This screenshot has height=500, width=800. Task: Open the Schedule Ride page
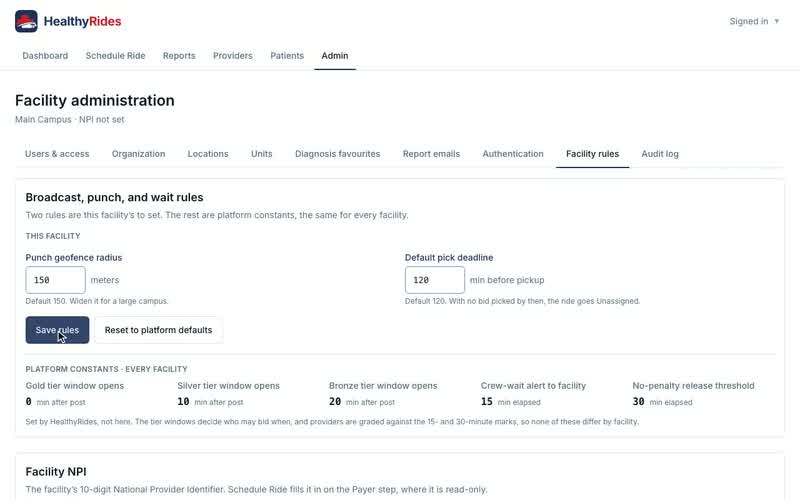pos(115,56)
